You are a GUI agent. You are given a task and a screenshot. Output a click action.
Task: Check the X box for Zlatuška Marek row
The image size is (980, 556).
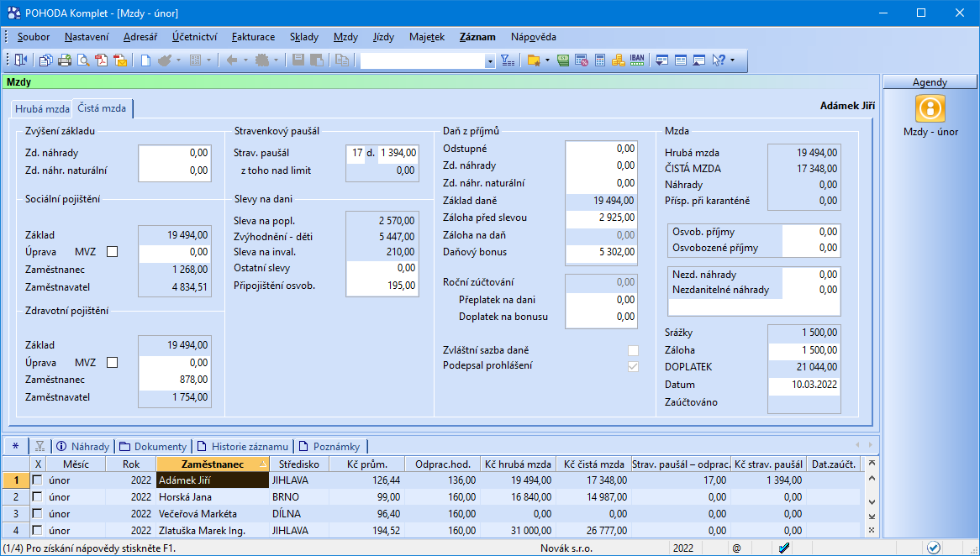pos(38,531)
